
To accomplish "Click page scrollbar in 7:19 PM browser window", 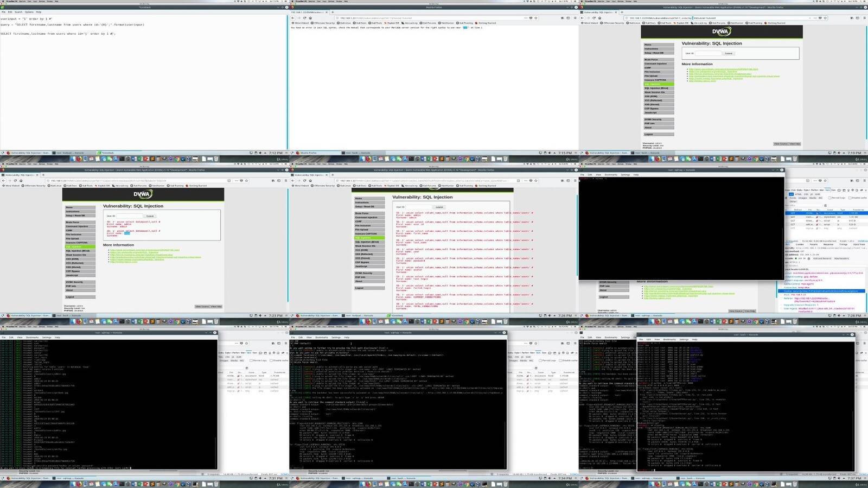I will click(x=866, y=81).
